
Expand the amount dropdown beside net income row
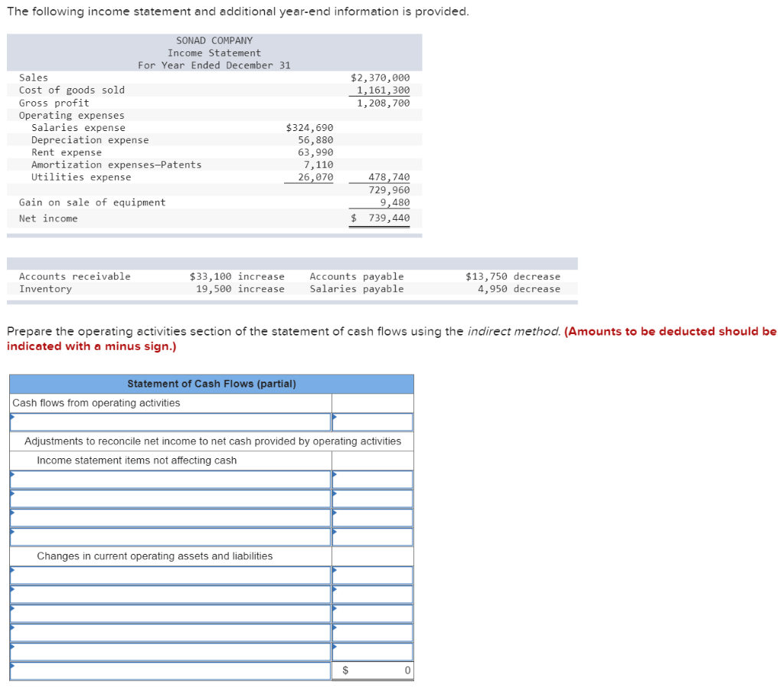(372, 421)
